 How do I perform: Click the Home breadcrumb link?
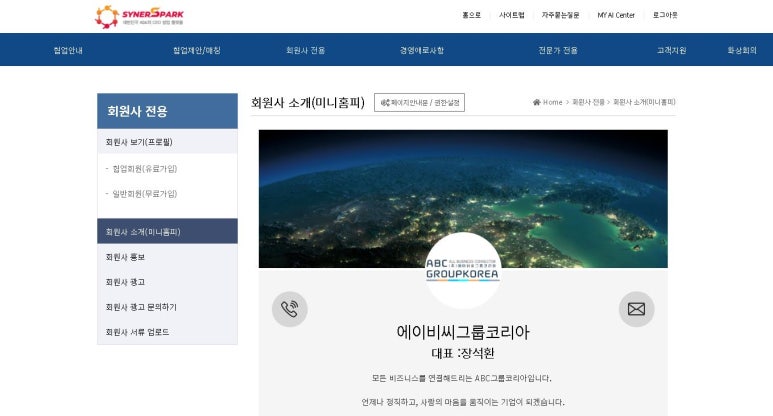click(552, 102)
